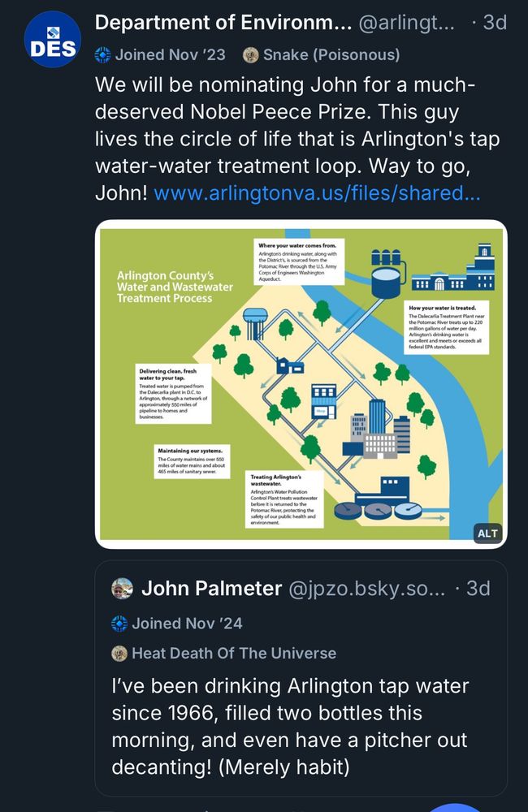
Task: Open the DES profile avatar
Action: (51, 40)
